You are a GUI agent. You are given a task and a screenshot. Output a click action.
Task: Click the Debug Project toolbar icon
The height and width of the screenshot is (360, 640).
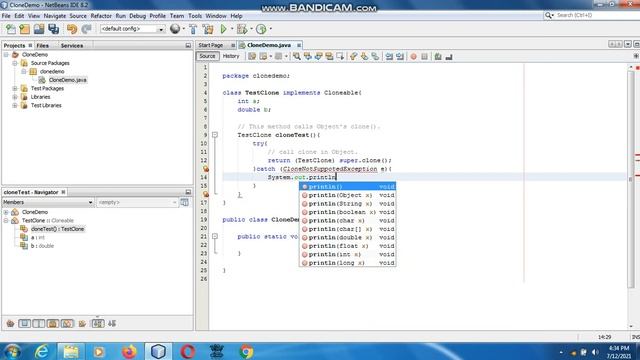coord(242,29)
